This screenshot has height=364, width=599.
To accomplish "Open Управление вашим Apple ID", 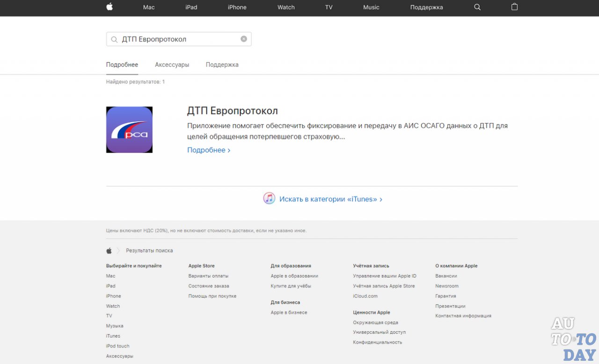I will point(385,276).
